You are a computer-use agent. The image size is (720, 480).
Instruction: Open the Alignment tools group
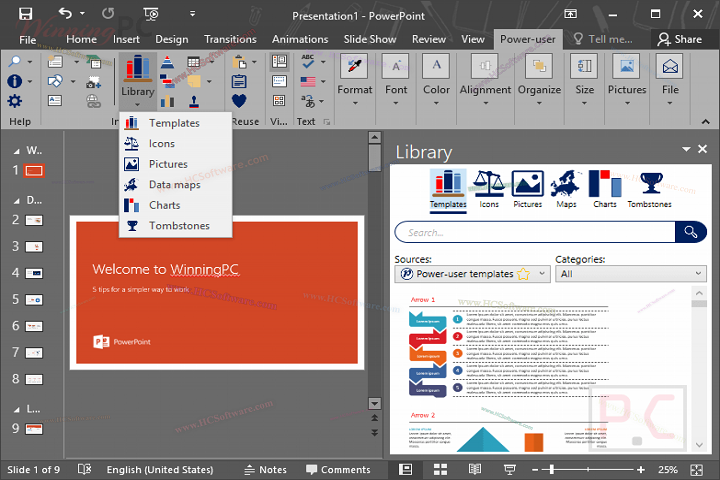coord(485,80)
